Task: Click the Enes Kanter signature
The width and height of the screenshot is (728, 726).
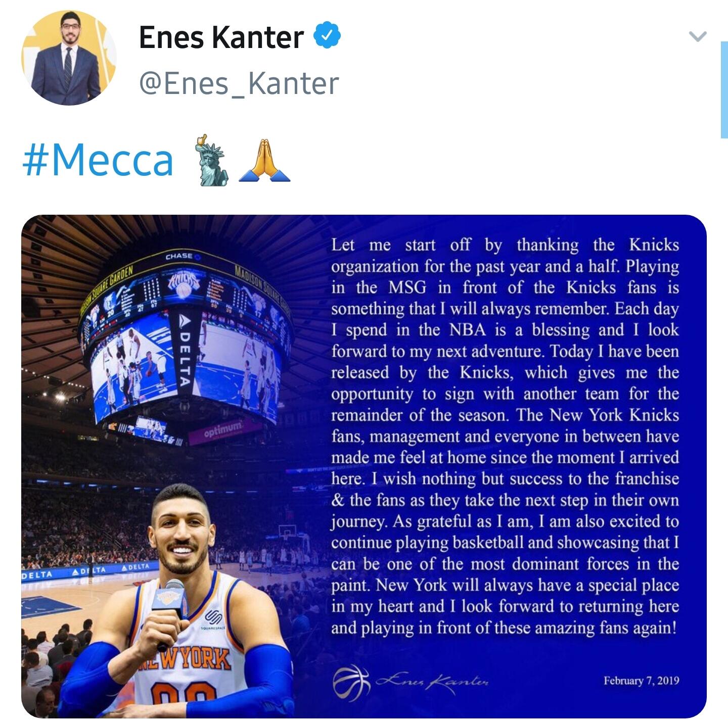Action: (x=433, y=682)
